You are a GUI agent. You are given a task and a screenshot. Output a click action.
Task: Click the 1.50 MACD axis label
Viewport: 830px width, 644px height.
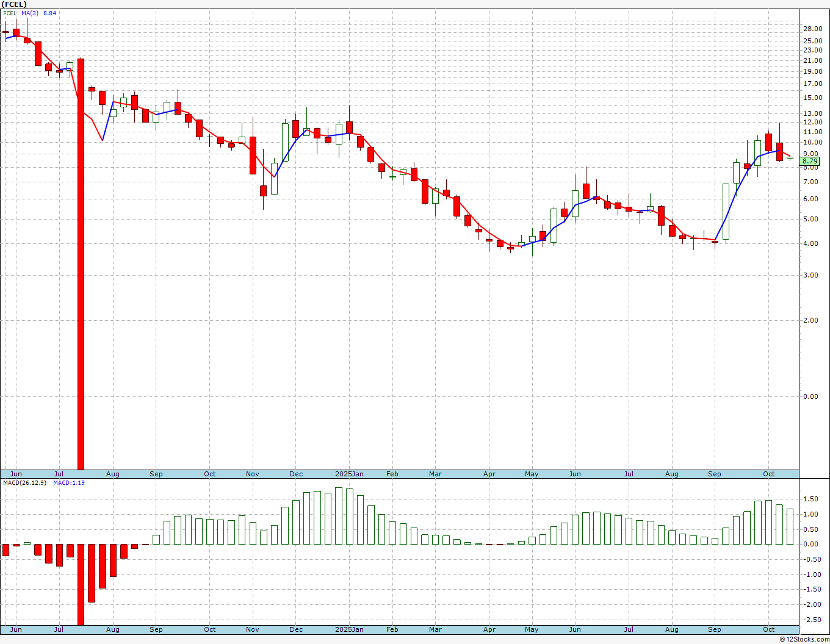(x=812, y=499)
